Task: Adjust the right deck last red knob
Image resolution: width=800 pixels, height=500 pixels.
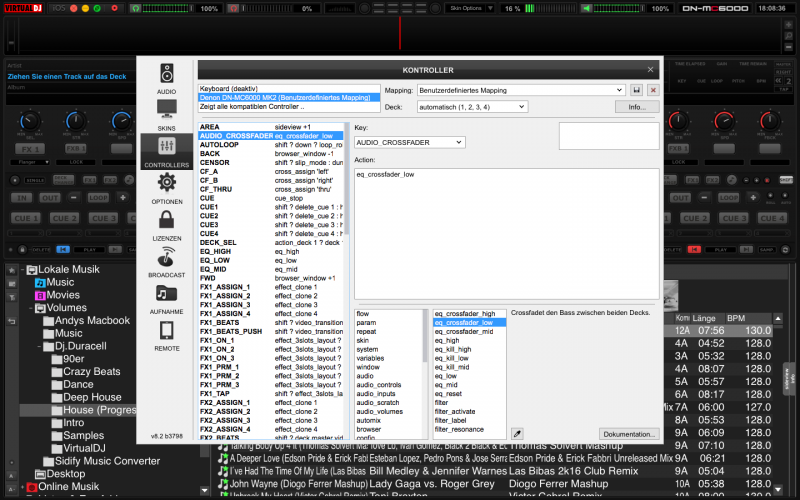Action: point(770,121)
